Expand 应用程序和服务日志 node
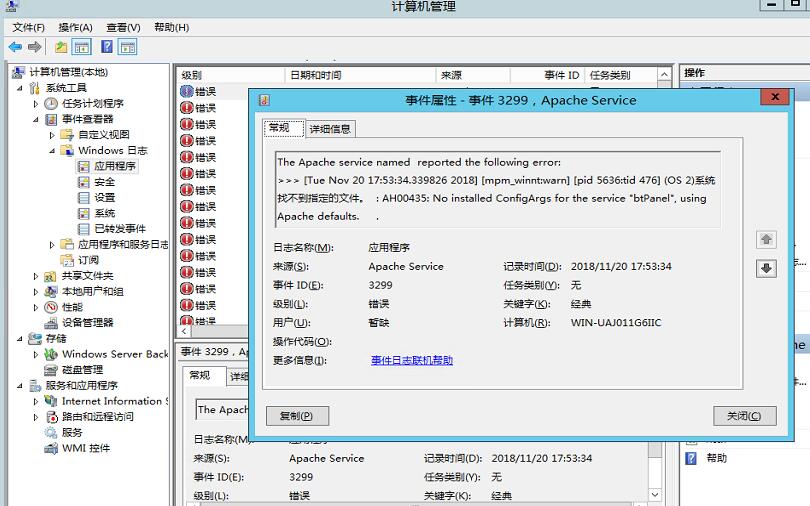This screenshot has width=810, height=506. point(52,244)
